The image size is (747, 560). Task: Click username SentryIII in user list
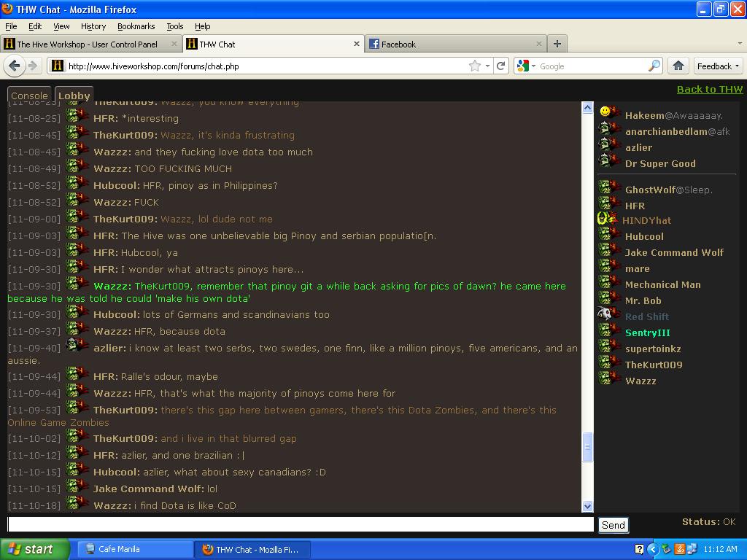[648, 332]
